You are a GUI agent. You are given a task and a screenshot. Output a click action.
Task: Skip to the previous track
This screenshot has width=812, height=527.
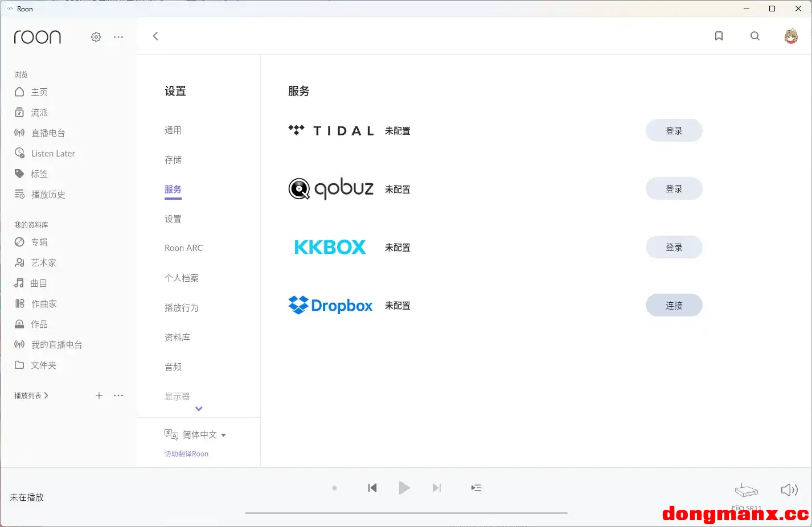click(372, 488)
